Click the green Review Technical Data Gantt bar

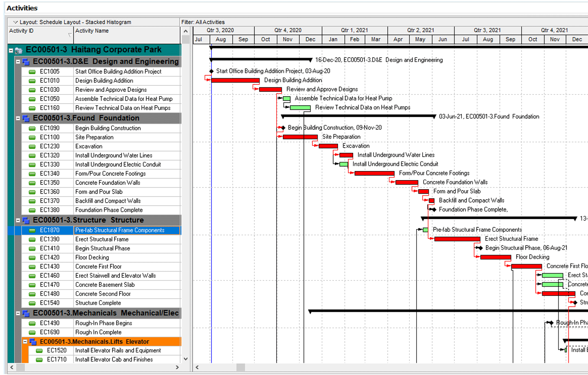[300, 107]
